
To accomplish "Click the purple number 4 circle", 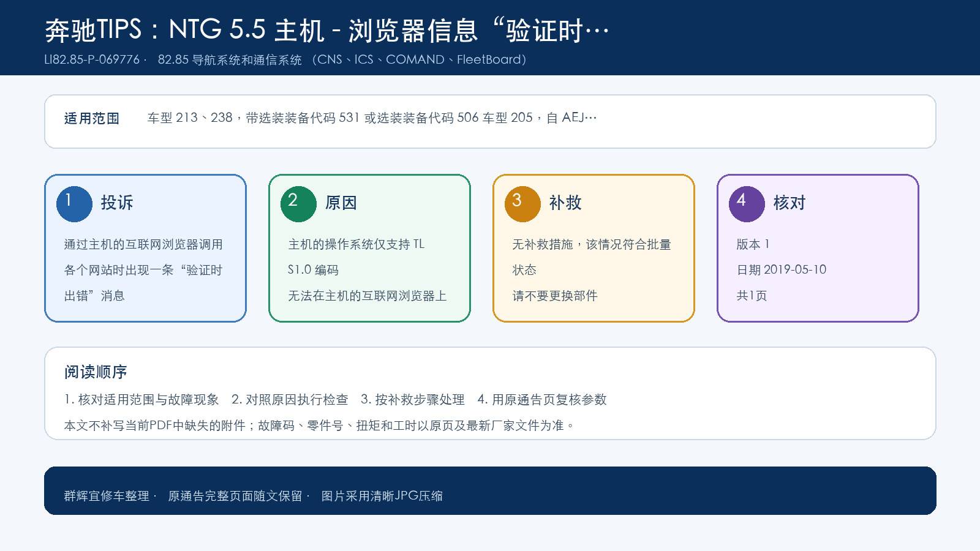I will click(x=747, y=204).
